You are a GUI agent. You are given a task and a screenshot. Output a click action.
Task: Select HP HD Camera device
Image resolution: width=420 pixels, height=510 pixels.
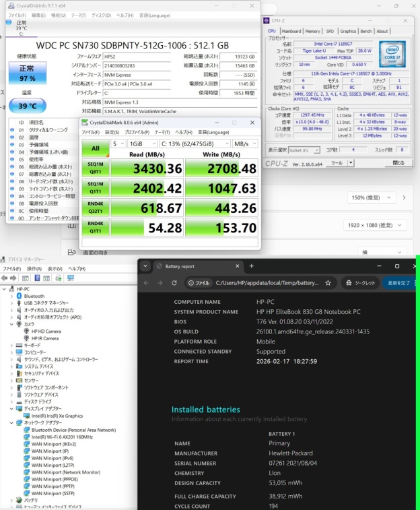tap(44, 331)
